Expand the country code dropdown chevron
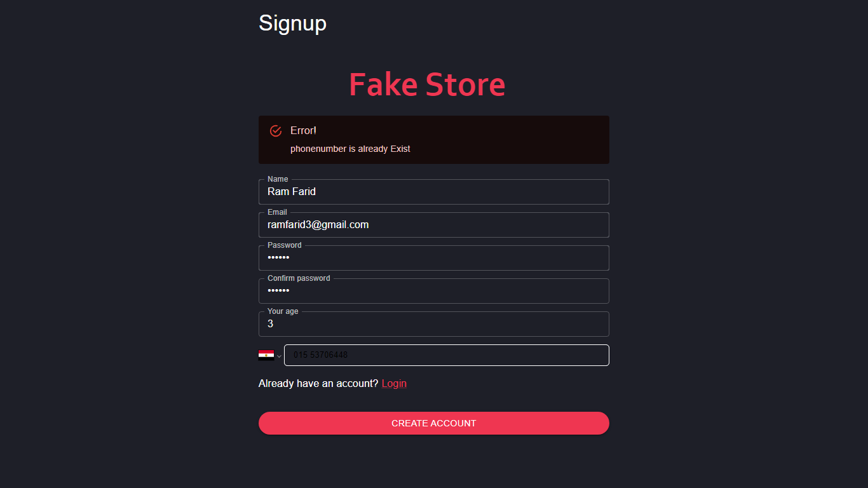Image resolution: width=868 pixels, height=488 pixels. [x=279, y=356]
